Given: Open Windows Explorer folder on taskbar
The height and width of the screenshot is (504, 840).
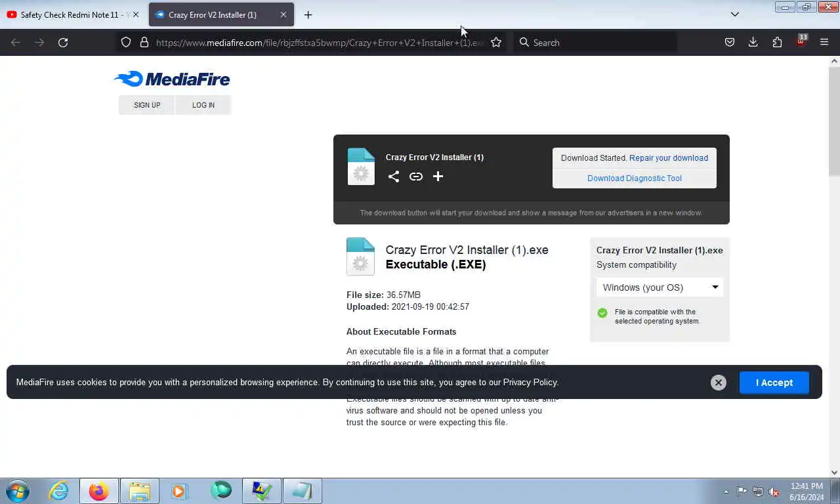Looking at the screenshot, I should tap(140, 492).
